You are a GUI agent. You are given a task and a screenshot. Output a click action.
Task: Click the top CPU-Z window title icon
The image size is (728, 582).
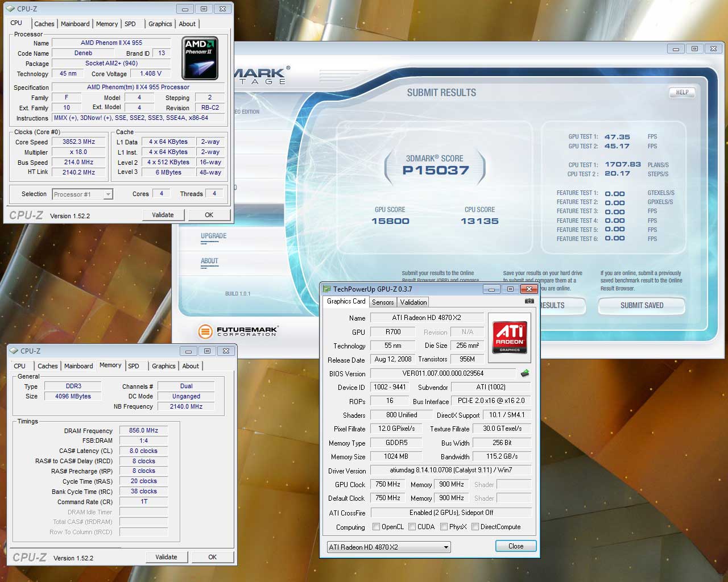pyautogui.click(x=11, y=9)
